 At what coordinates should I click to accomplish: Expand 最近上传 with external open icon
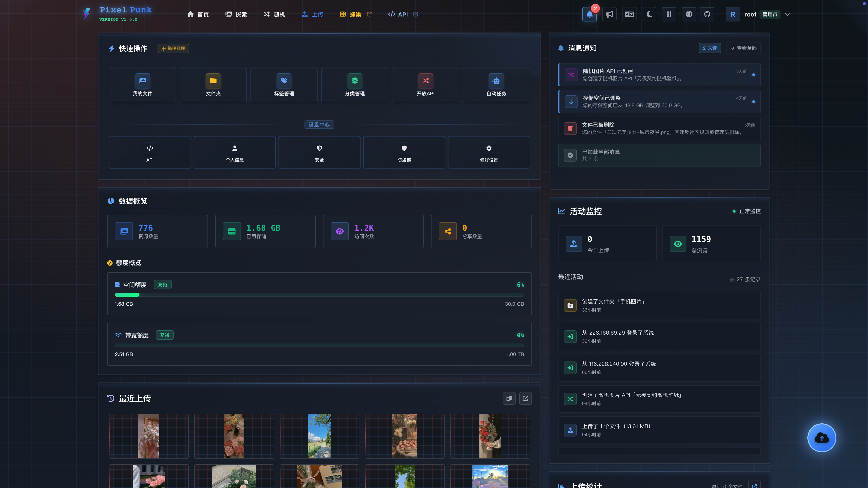click(x=525, y=398)
